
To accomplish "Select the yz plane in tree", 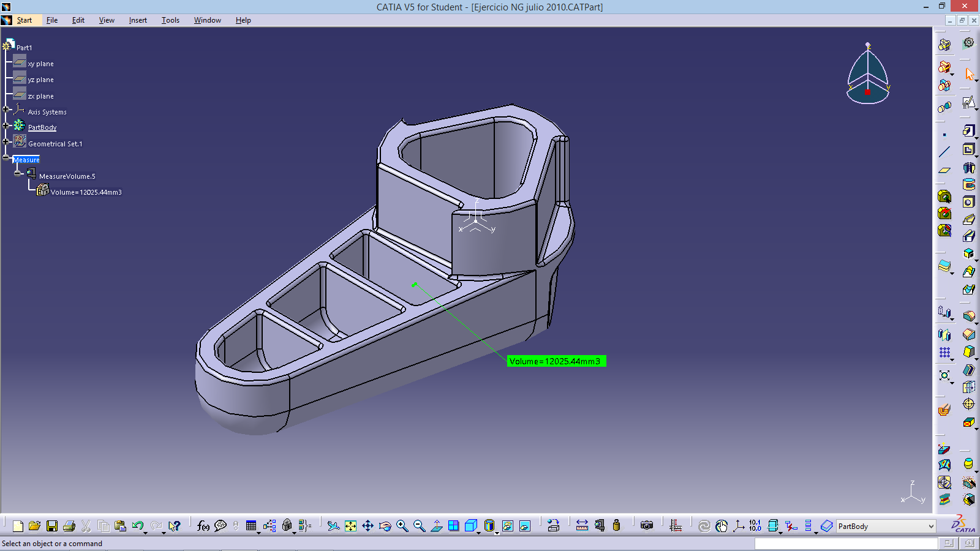I will (x=40, y=80).
